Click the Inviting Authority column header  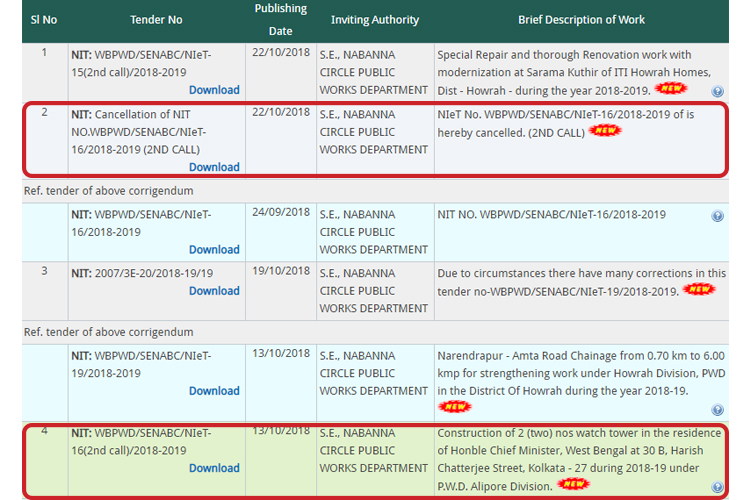375,20
